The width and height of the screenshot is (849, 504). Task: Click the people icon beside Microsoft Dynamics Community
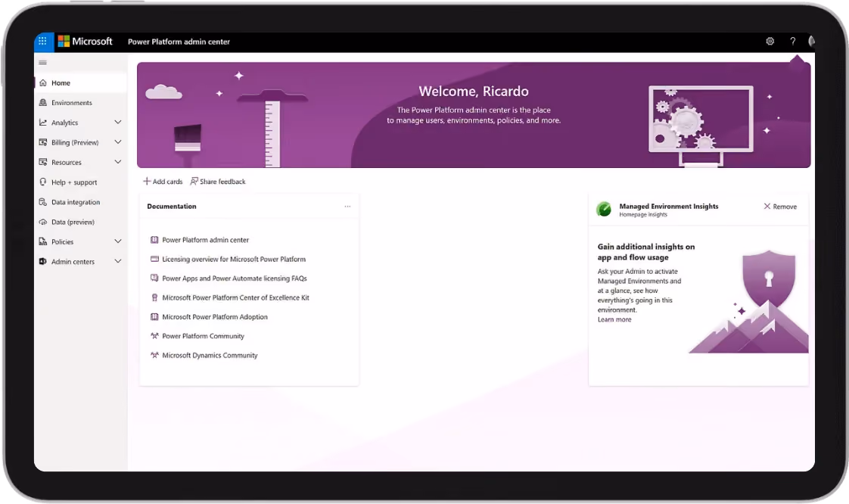154,355
